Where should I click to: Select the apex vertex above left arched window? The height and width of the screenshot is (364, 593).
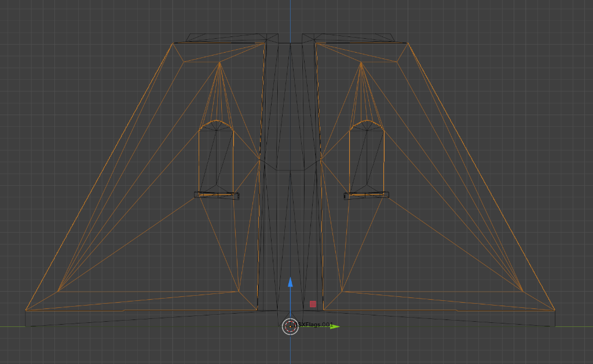tap(219, 62)
